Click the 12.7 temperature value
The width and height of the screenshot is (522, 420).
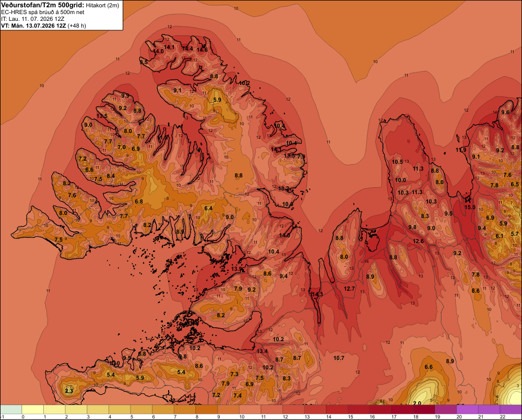[349, 289]
